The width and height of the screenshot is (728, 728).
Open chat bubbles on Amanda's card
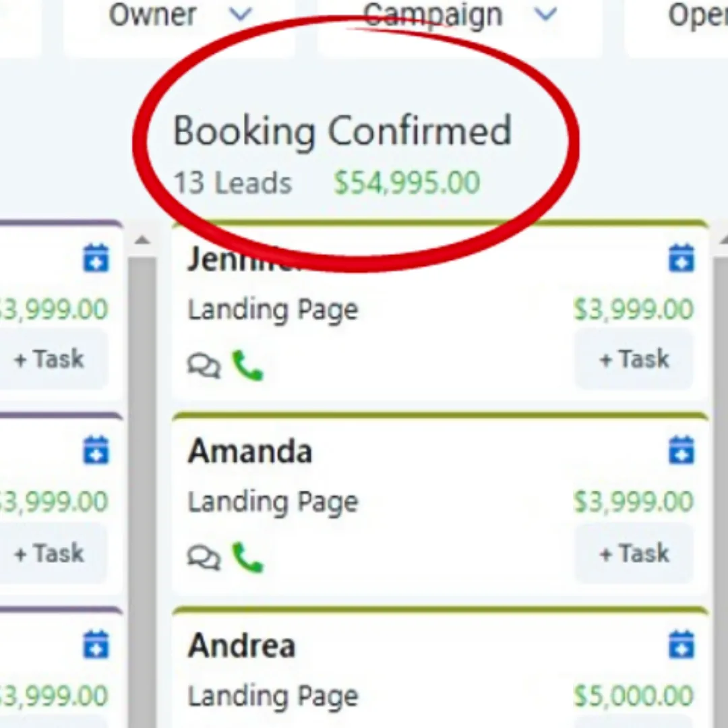coord(204,557)
